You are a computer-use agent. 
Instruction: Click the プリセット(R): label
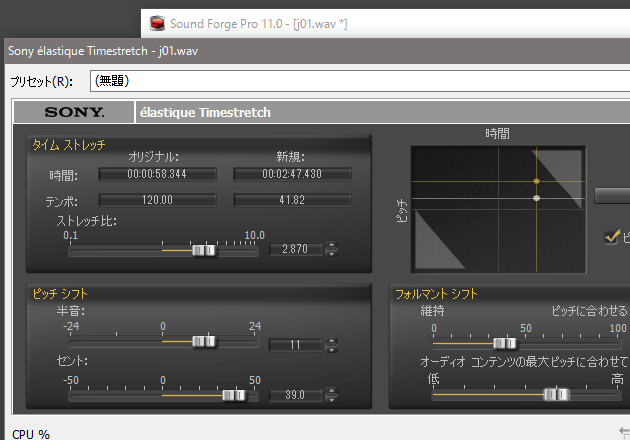(42, 82)
